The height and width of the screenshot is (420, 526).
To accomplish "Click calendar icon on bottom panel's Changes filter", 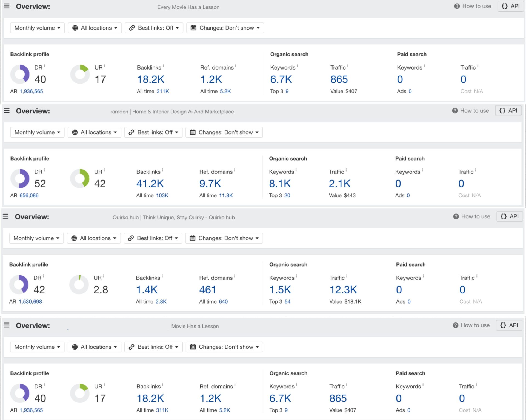I will 193,347.
